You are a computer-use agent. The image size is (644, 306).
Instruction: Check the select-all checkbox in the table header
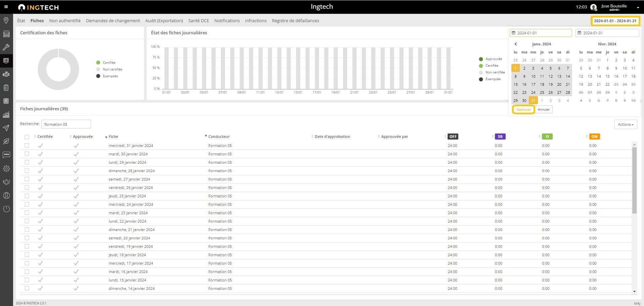pyautogui.click(x=27, y=136)
